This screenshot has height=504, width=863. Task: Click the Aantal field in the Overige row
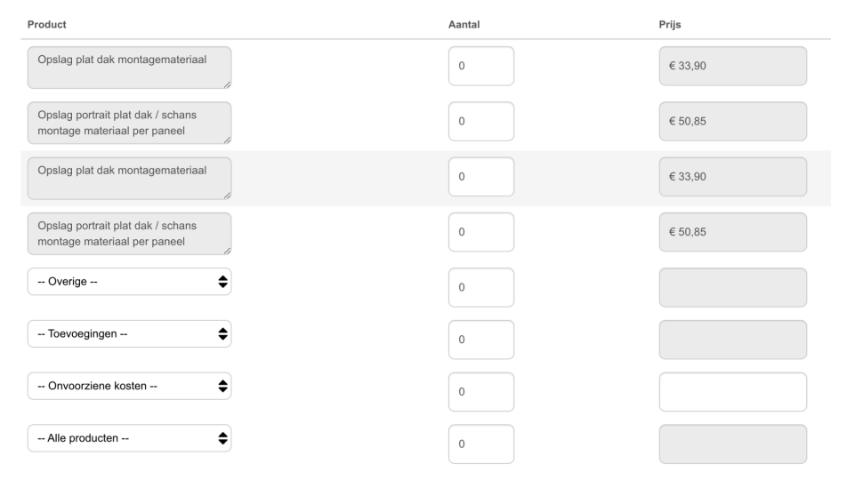480,287
